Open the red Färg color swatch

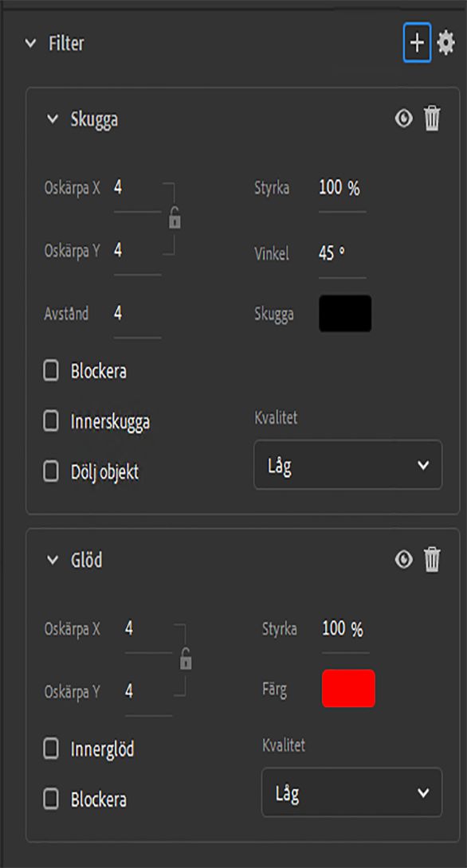(347, 690)
